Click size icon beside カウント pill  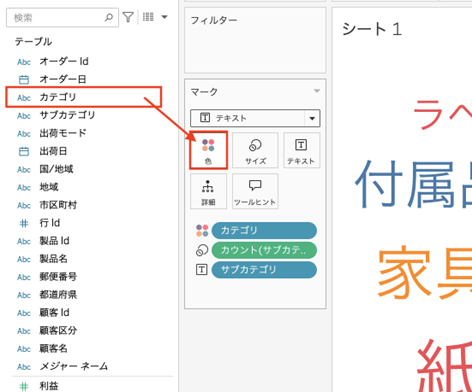click(x=202, y=250)
